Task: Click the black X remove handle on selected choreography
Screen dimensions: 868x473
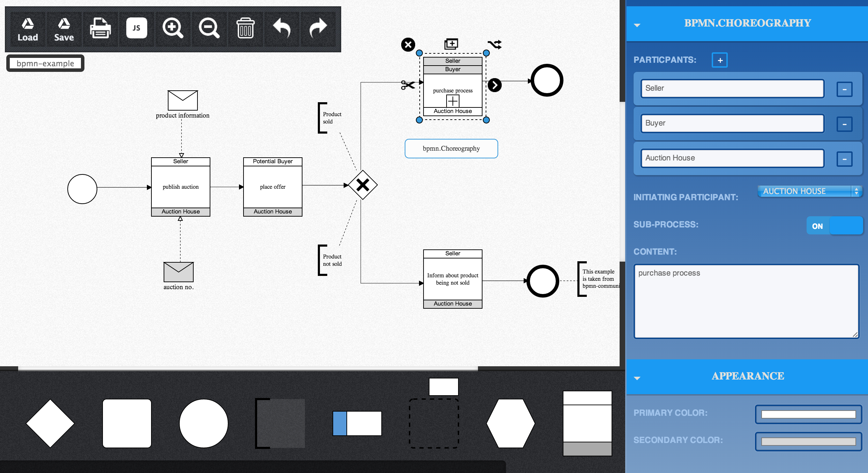Action: [x=408, y=45]
